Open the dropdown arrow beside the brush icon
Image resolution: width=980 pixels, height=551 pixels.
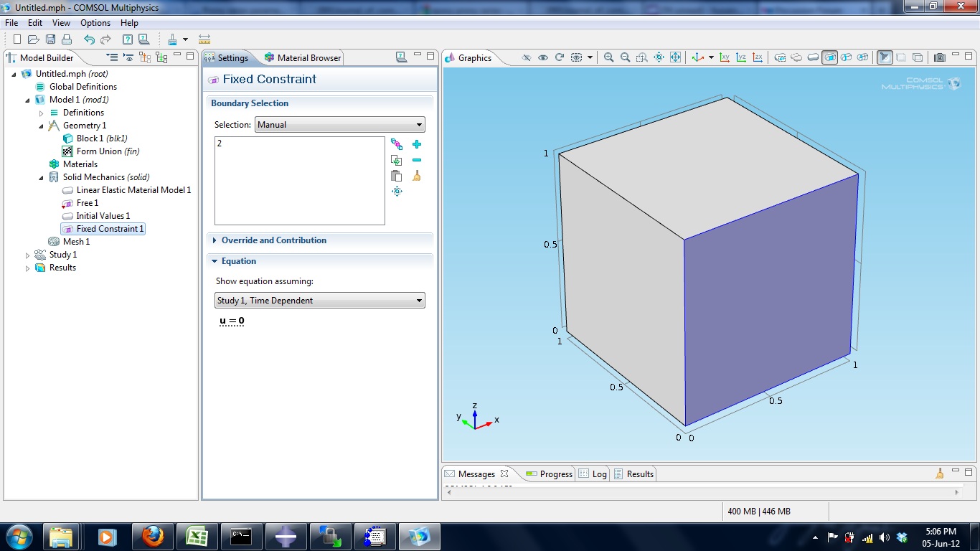(x=185, y=39)
